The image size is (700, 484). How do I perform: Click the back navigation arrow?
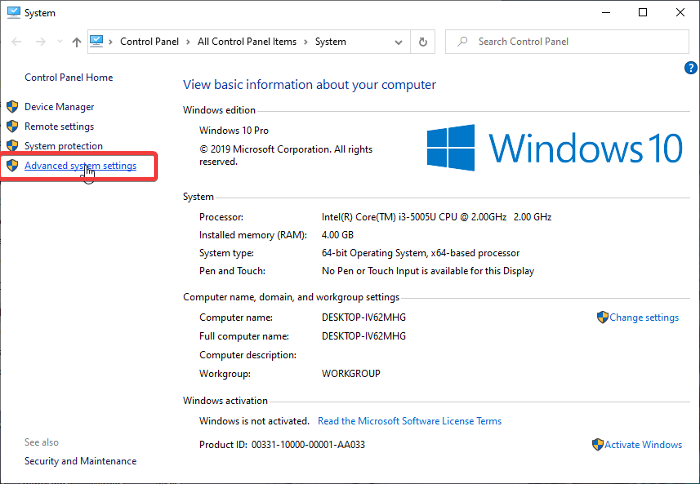(x=16, y=42)
